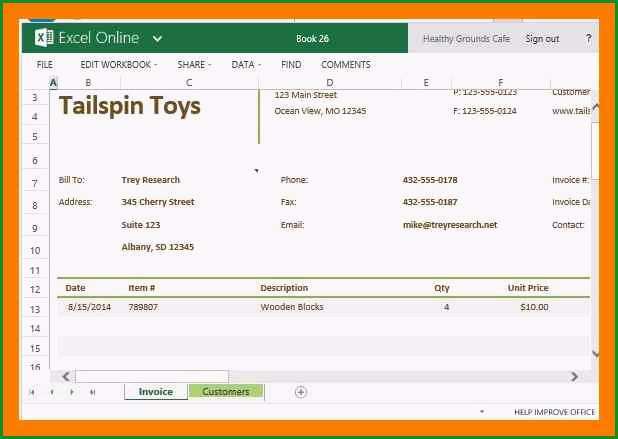Click the 123 Main Street cell
This screenshot has width=618, height=439.
tap(305, 95)
